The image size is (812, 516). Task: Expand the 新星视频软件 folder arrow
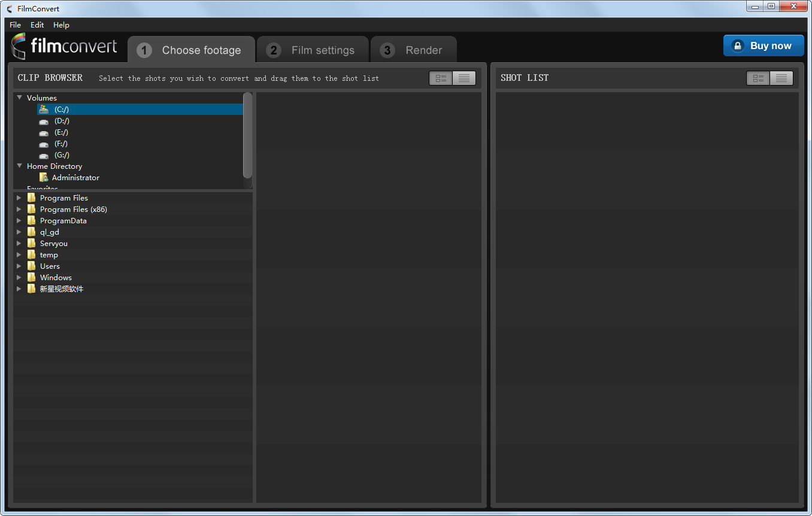[19, 289]
